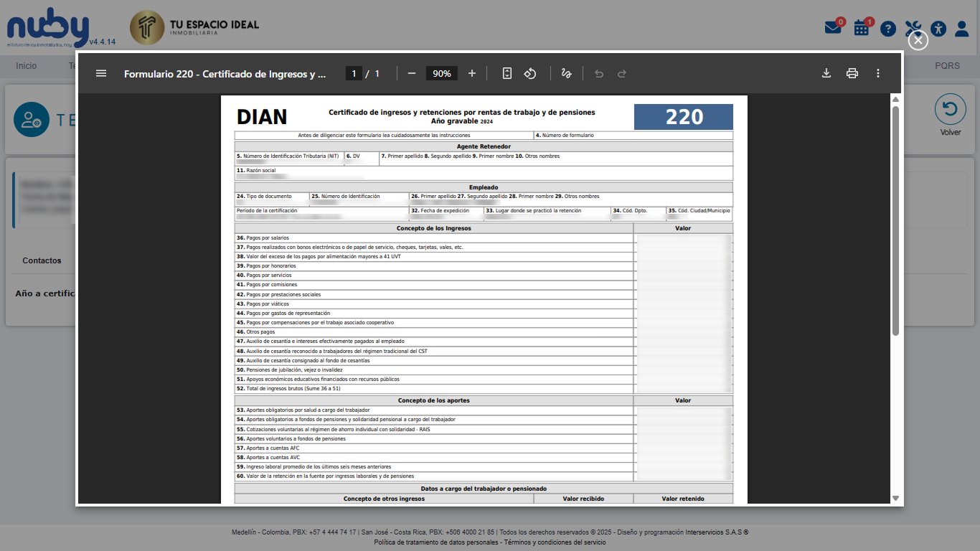Open the user profile icon
This screenshot has height=551, width=980.
[962, 29]
